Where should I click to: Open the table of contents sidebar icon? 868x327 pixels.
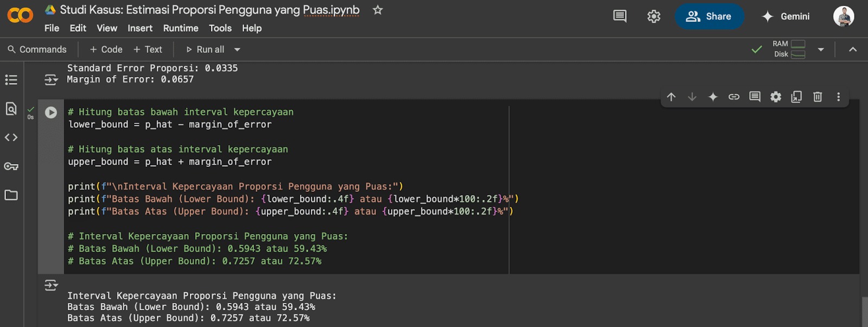pos(11,80)
